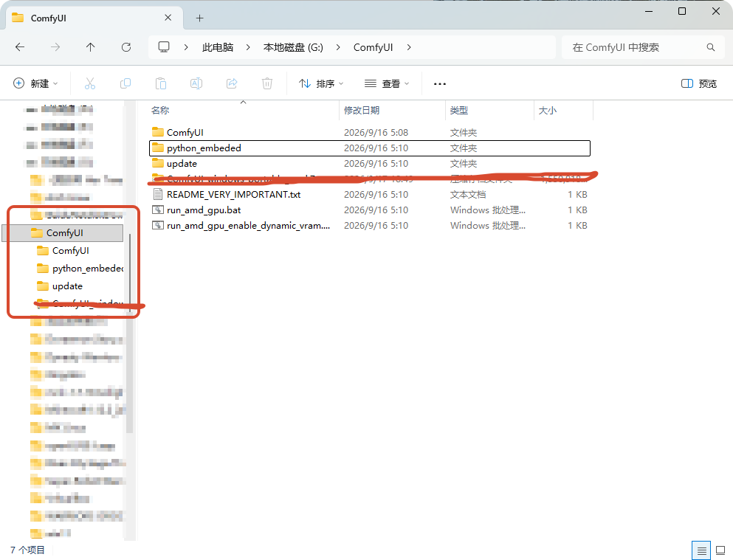Expand chevron after ComfyUI in address bar
733x560 pixels.
(x=408, y=47)
